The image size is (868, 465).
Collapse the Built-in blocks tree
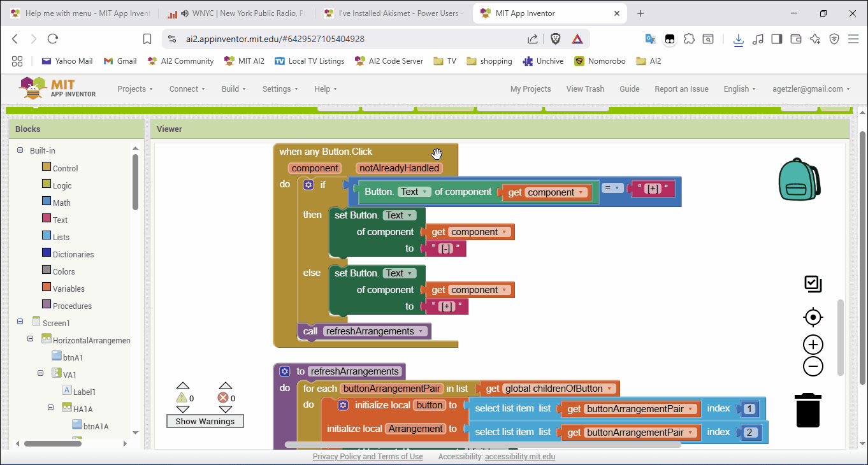(20, 150)
